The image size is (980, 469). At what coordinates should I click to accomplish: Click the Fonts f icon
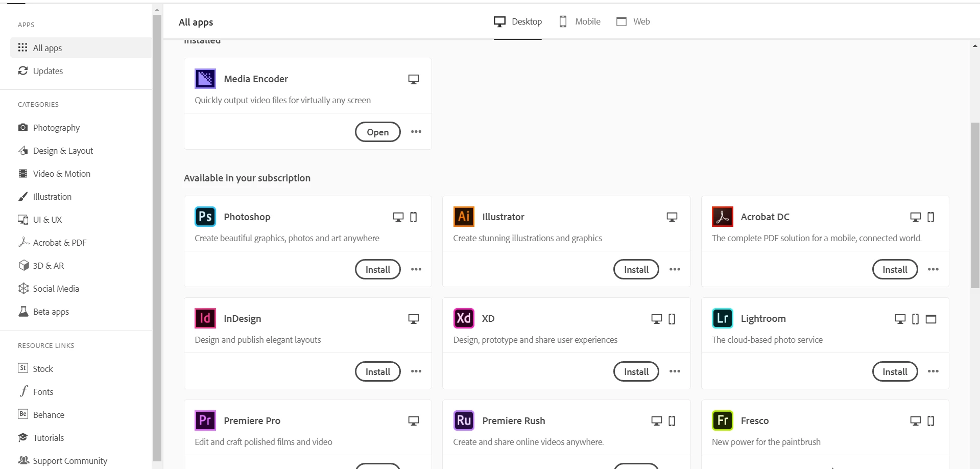point(23,391)
